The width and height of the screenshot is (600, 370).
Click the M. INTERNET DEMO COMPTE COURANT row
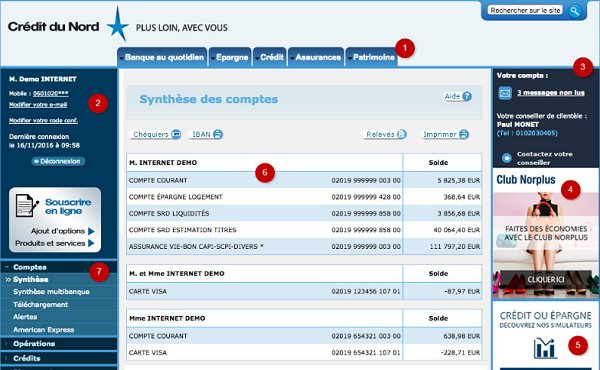click(x=304, y=180)
